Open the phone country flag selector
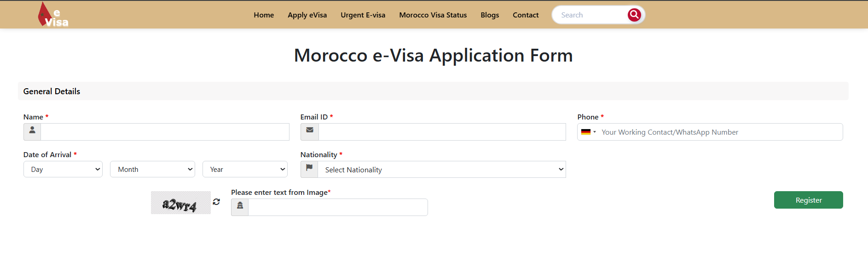 588,132
